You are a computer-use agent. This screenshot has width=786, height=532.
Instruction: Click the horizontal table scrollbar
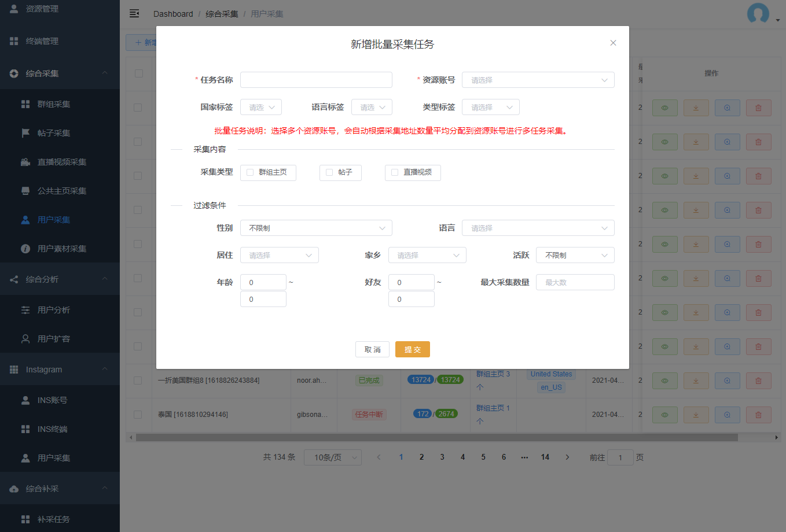437,438
